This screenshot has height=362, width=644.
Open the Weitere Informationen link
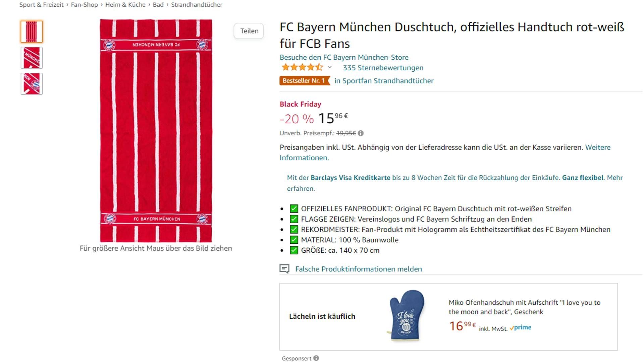coord(597,147)
